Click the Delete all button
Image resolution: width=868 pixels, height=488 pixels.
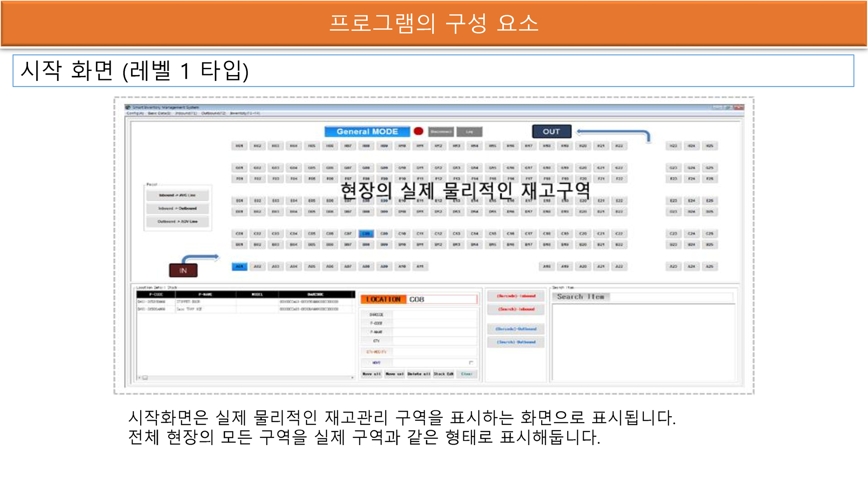(x=419, y=374)
